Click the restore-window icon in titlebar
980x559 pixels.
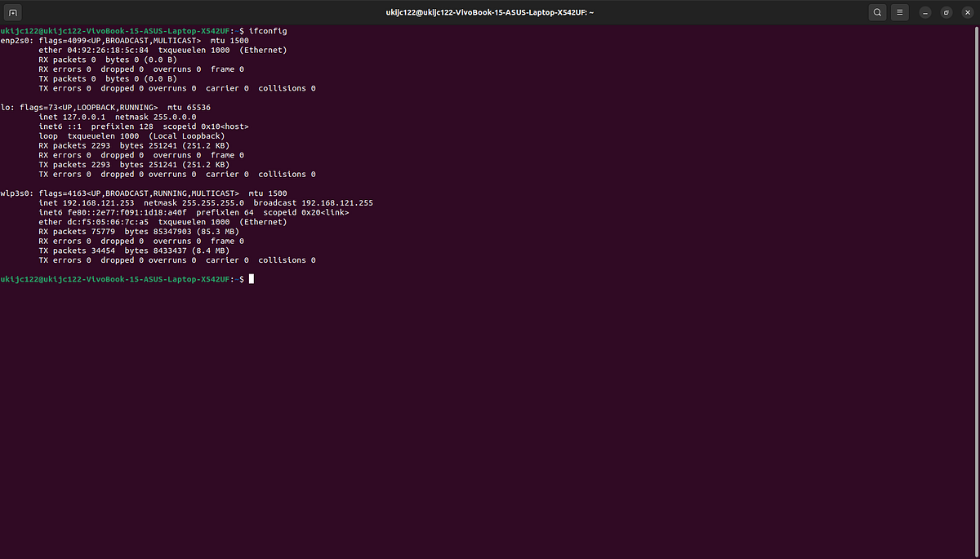point(946,12)
